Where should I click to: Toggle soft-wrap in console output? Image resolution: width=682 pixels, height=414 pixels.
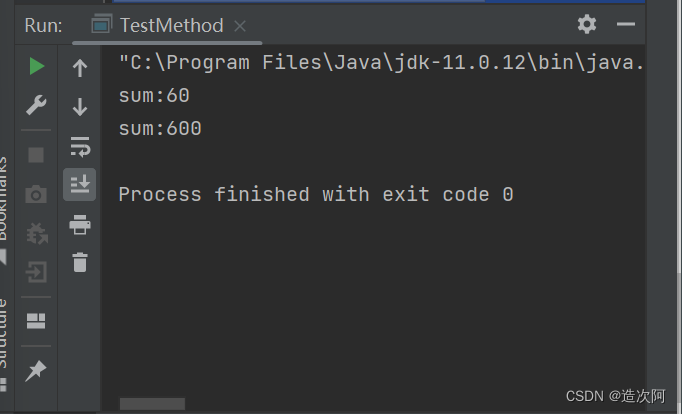(80, 146)
